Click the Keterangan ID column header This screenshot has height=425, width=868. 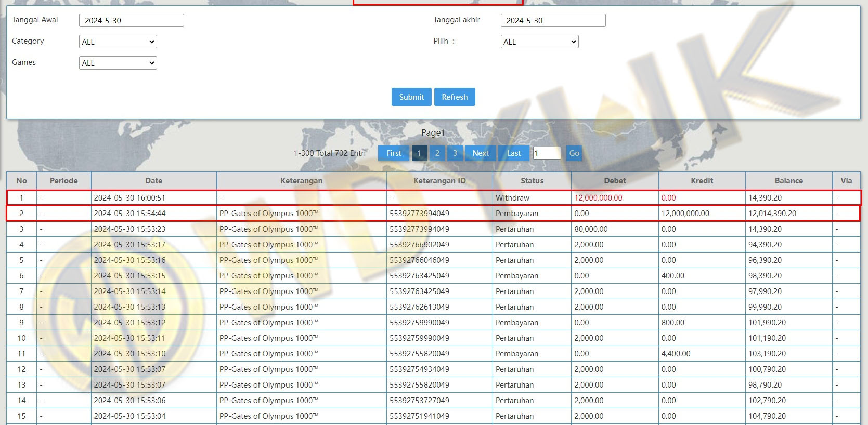[439, 181]
